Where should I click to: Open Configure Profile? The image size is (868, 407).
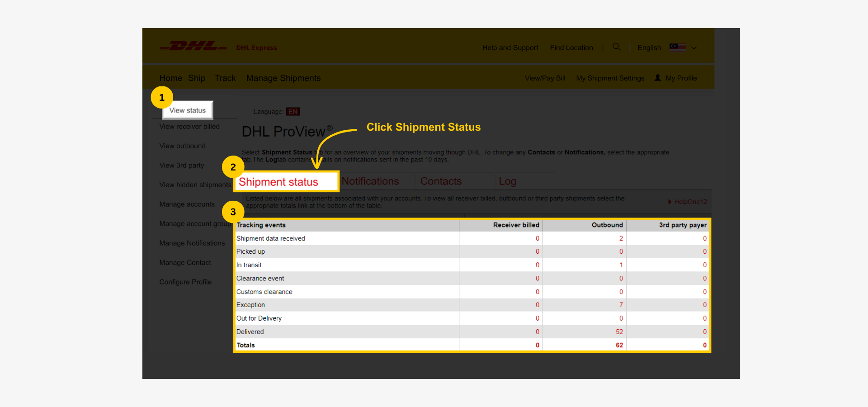point(185,282)
